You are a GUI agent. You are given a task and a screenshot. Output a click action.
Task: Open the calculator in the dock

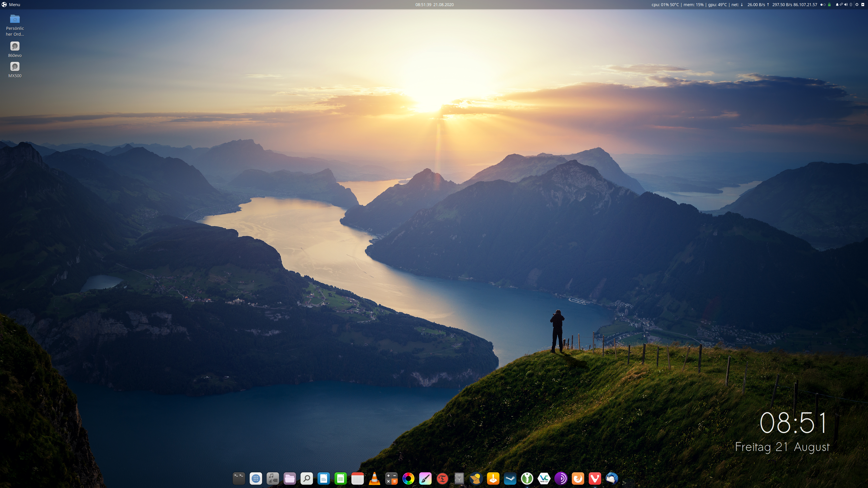pos(391,478)
